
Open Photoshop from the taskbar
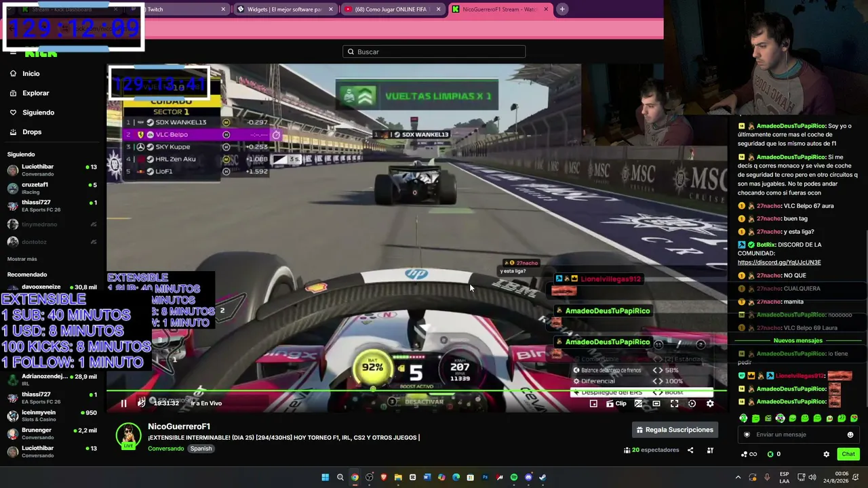coord(485,477)
